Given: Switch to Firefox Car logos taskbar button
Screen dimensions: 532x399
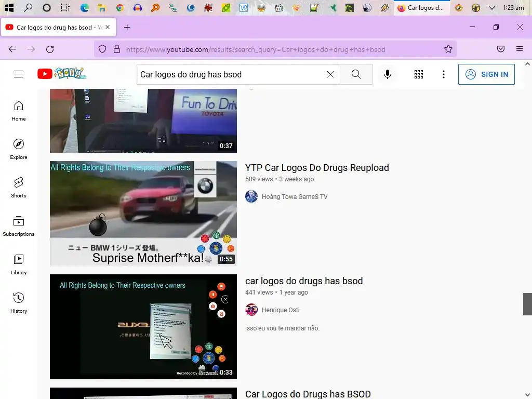Looking at the screenshot, I should coord(422,8).
